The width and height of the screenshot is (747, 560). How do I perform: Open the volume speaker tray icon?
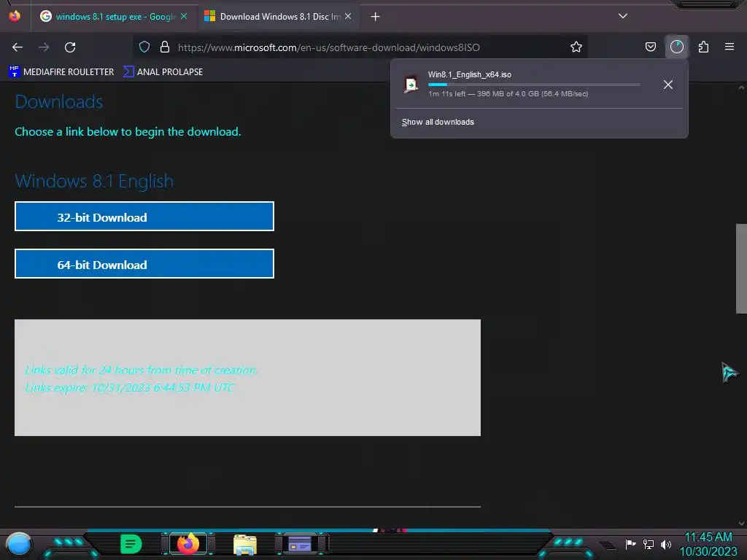point(666,544)
